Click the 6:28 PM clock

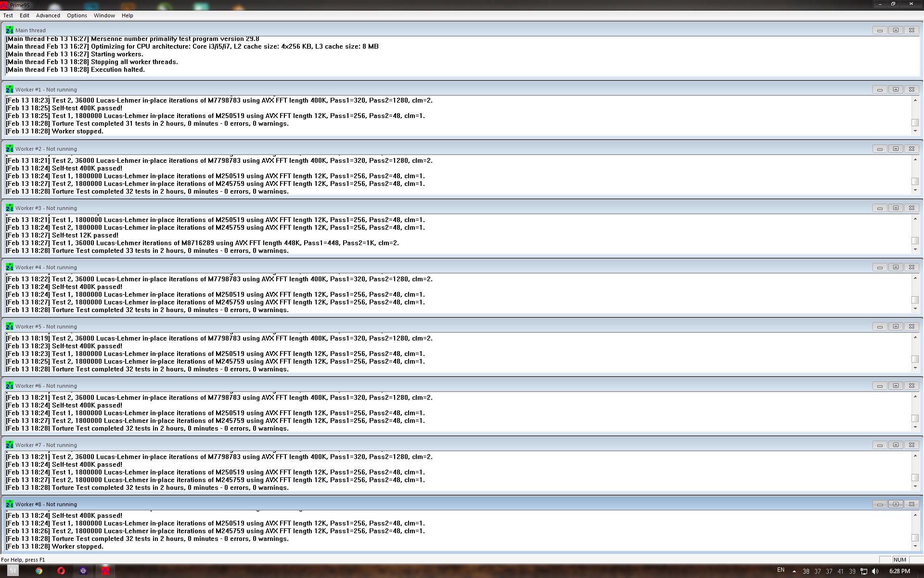899,571
